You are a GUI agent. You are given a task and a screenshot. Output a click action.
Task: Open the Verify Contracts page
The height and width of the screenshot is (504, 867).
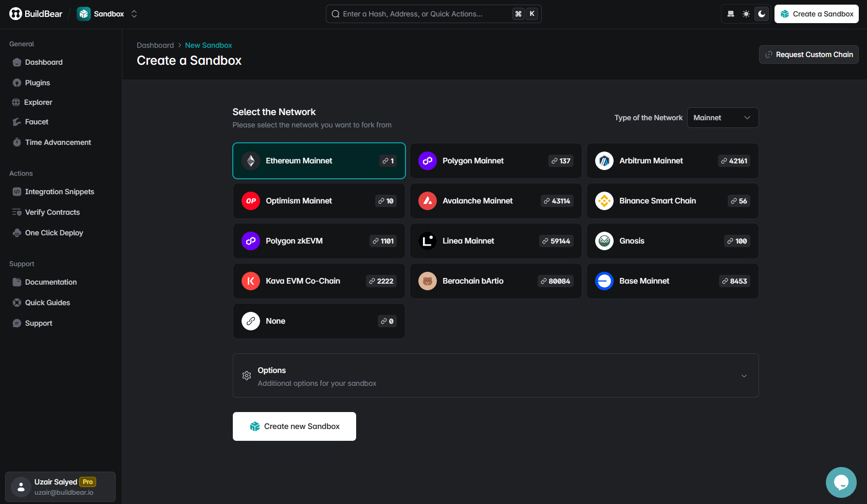point(52,212)
